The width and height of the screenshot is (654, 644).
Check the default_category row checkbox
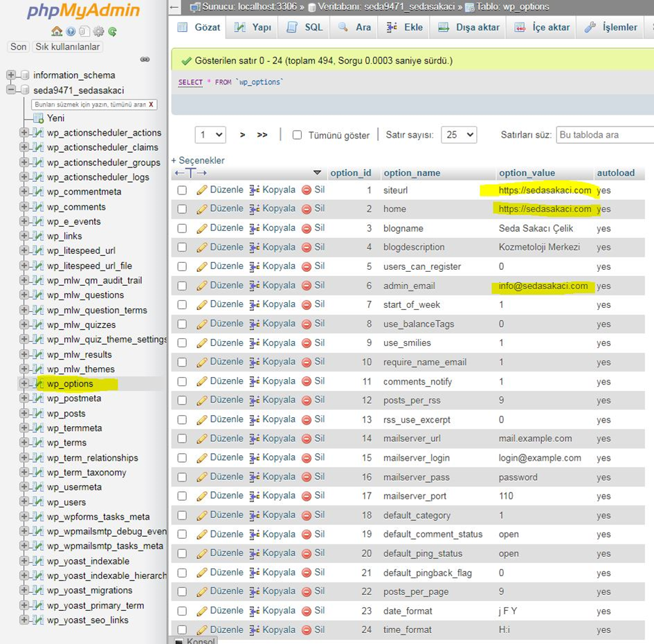pyautogui.click(x=182, y=515)
